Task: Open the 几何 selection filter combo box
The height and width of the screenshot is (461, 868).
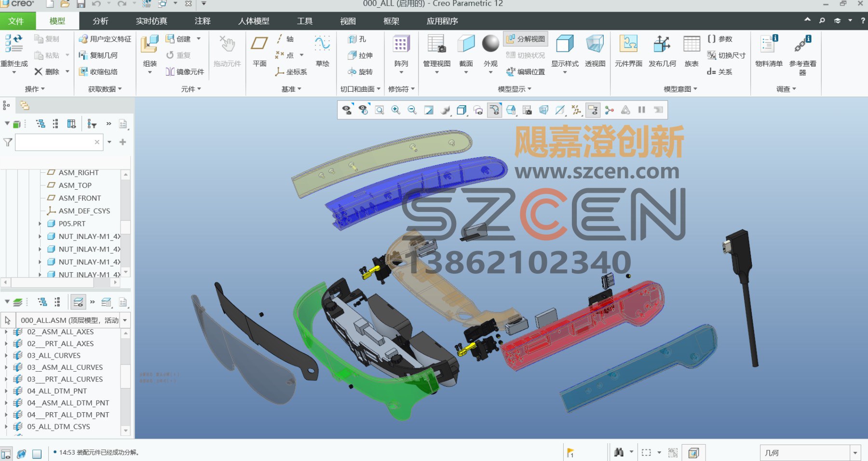Action: 810,453
